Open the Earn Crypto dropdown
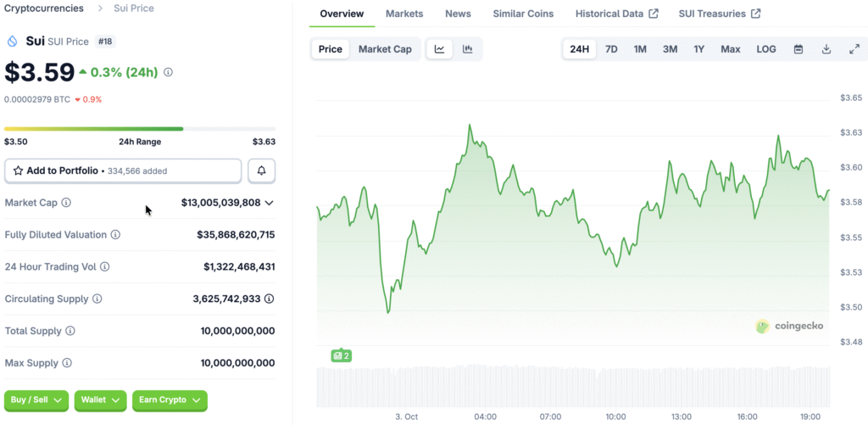The height and width of the screenshot is (425, 868). coord(170,400)
